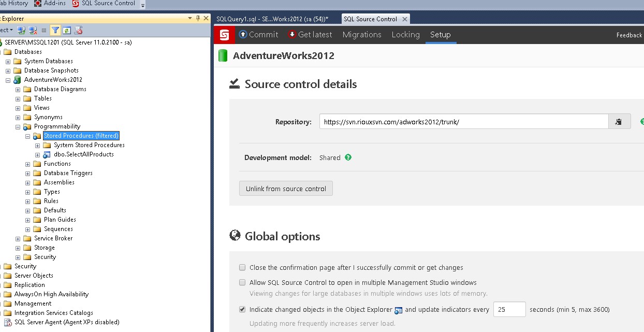Switch to the SQLQuery1.sql tab
This screenshot has height=332, width=644.
point(272,19)
